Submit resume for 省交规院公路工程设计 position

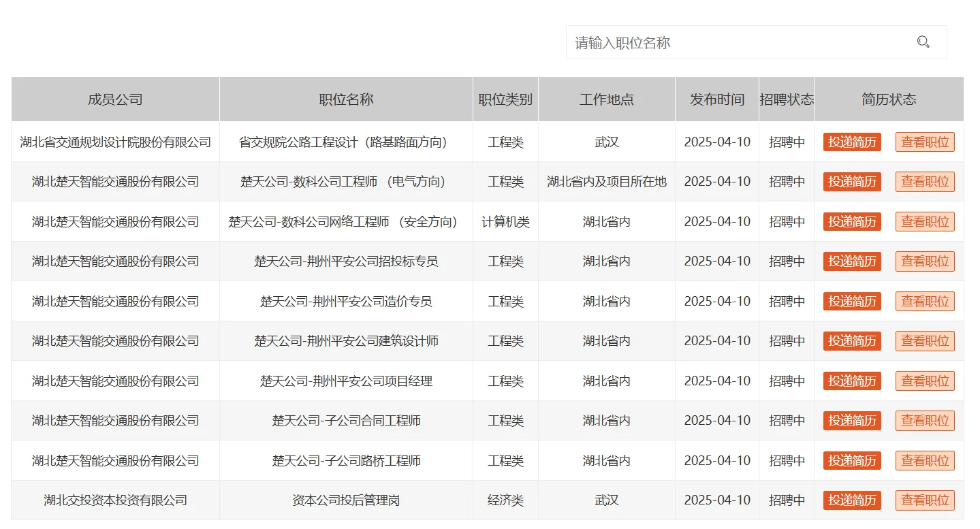tap(852, 142)
